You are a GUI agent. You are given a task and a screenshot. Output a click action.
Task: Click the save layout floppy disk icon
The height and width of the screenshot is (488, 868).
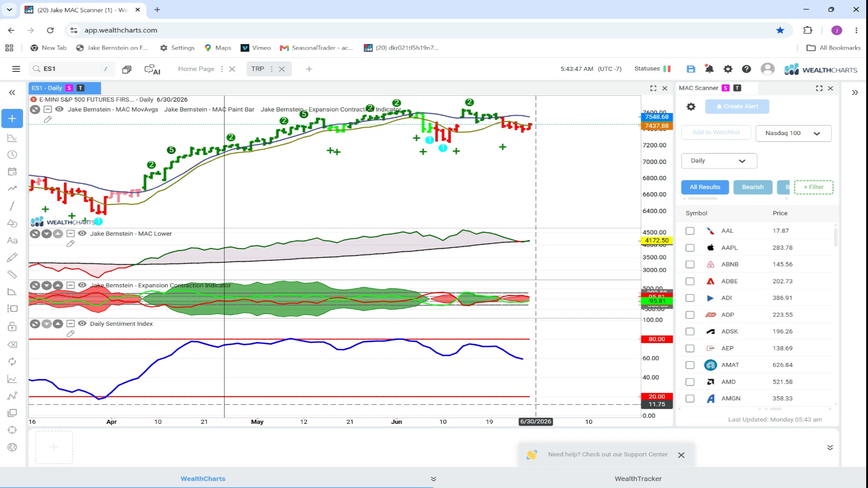point(690,69)
